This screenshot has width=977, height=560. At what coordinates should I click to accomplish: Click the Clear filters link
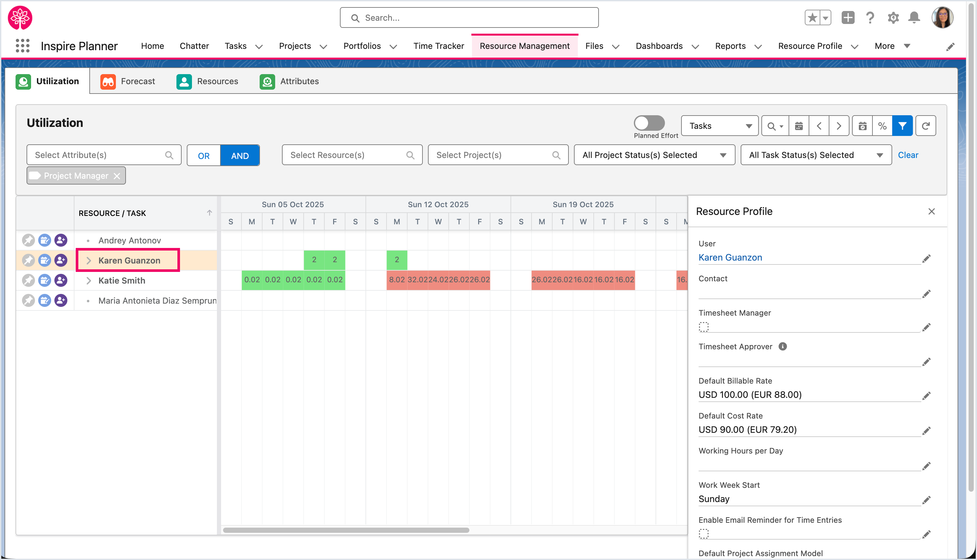(x=908, y=155)
